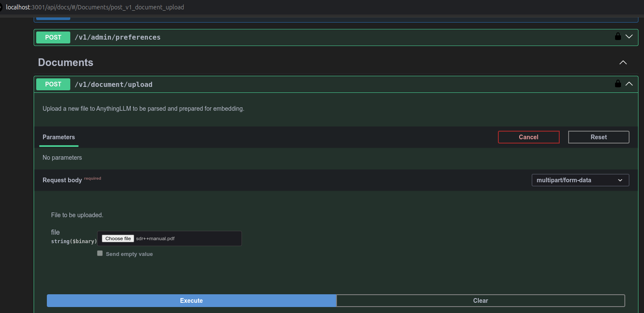The image size is (644, 313).
Task: Click lock icon on /v1/admin/preferences row
Action: 618,37
